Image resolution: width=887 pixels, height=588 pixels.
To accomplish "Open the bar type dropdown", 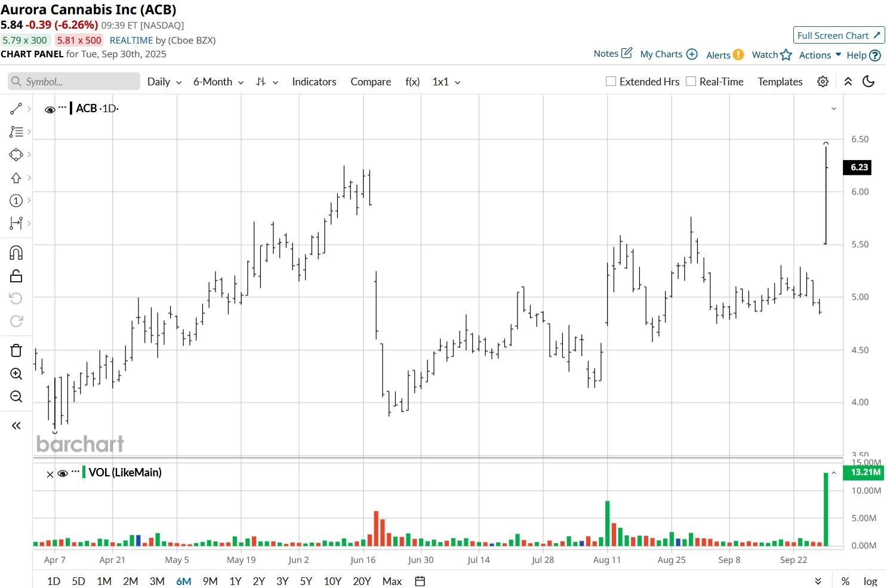I will [x=267, y=82].
